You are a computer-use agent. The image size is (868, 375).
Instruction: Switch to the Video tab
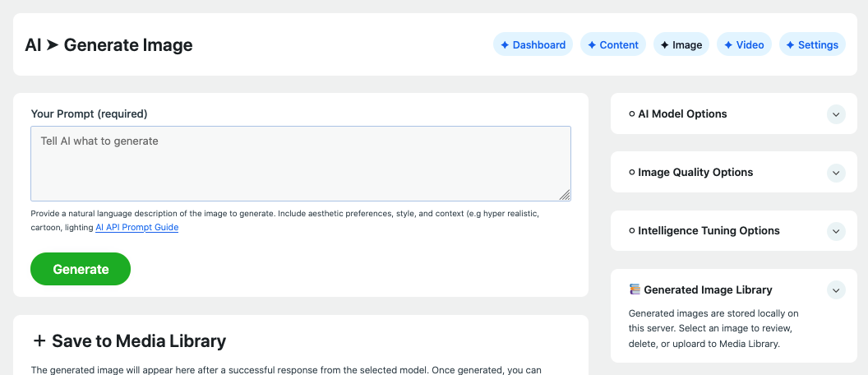pos(744,45)
